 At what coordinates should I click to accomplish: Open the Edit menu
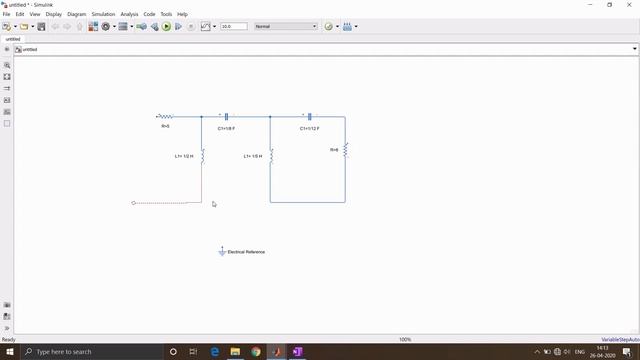[20, 14]
